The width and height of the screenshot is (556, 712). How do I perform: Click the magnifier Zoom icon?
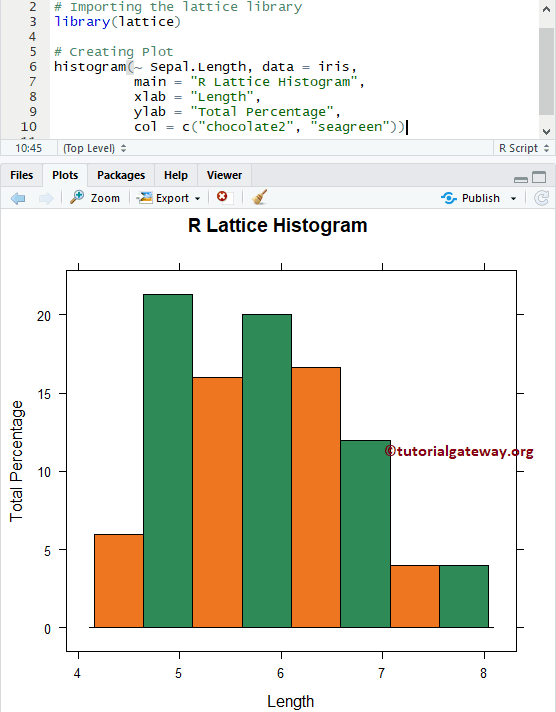click(x=77, y=197)
